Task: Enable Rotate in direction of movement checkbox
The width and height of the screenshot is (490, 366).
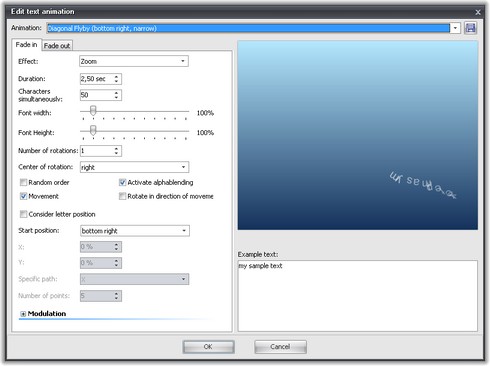Action: point(122,196)
